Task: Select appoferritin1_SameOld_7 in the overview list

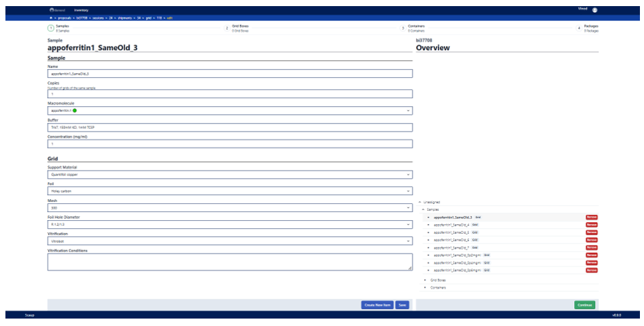Action: (x=451, y=247)
